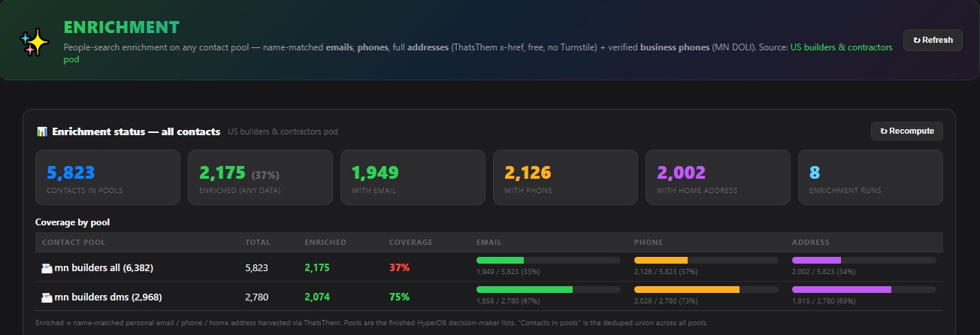Select the With Phone stat card
The height and width of the screenshot is (335, 980).
click(x=565, y=177)
